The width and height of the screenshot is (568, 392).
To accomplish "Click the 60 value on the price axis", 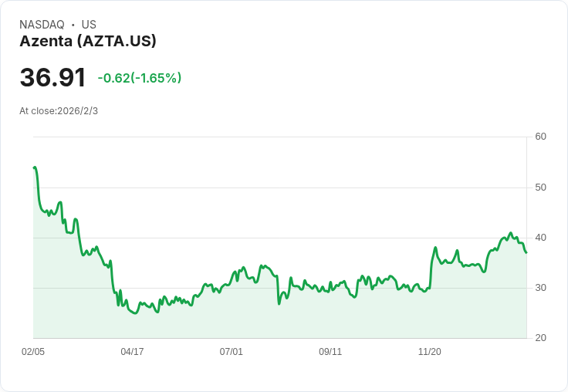I will [x=540, y=137].
